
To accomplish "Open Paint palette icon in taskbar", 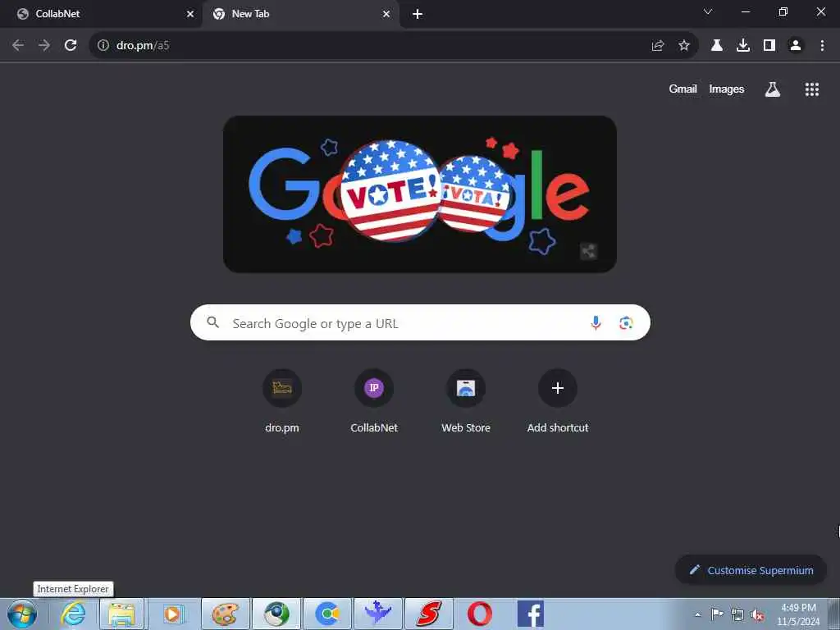I will (x=225, y=614).
